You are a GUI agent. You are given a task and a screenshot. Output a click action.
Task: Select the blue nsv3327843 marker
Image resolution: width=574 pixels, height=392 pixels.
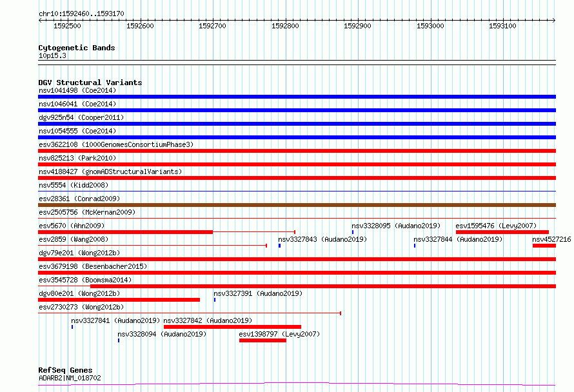tap(280, 246)
